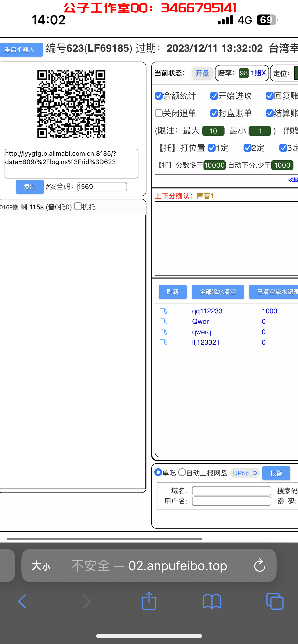This screenshot has width=298, height=644.
Task: Reload the page via refresh icon
Action: (260, 565)
